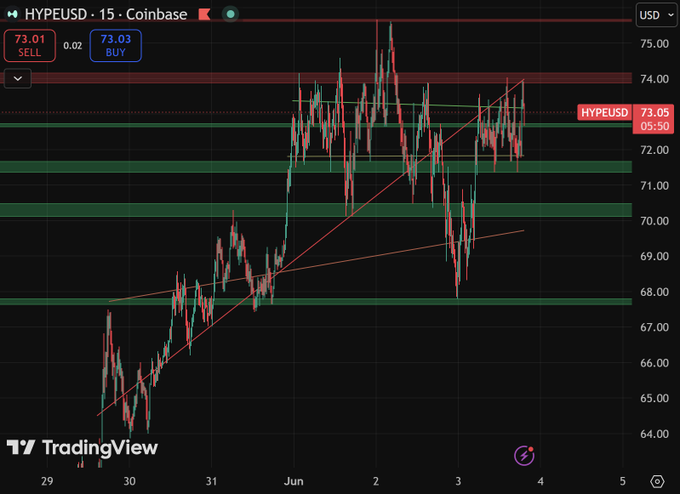Click the SELL 73.01 button

(x=29, y=46)
